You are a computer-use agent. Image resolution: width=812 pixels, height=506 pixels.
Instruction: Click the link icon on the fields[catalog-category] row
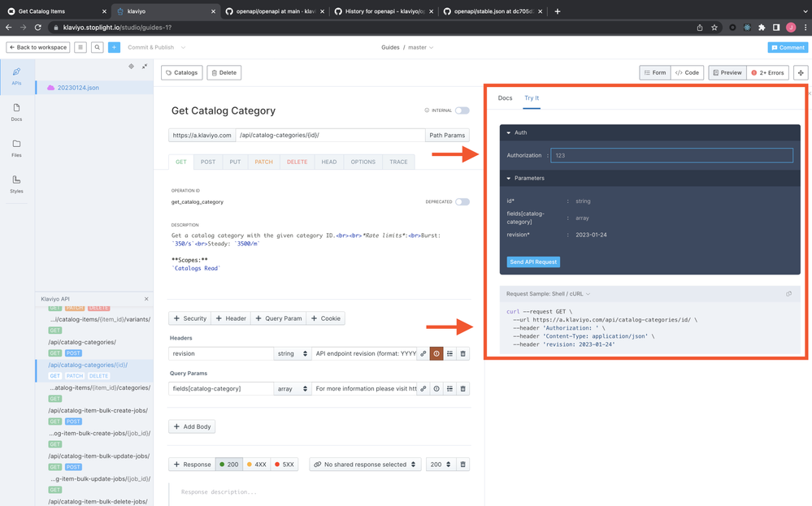[x=423, y=389]
